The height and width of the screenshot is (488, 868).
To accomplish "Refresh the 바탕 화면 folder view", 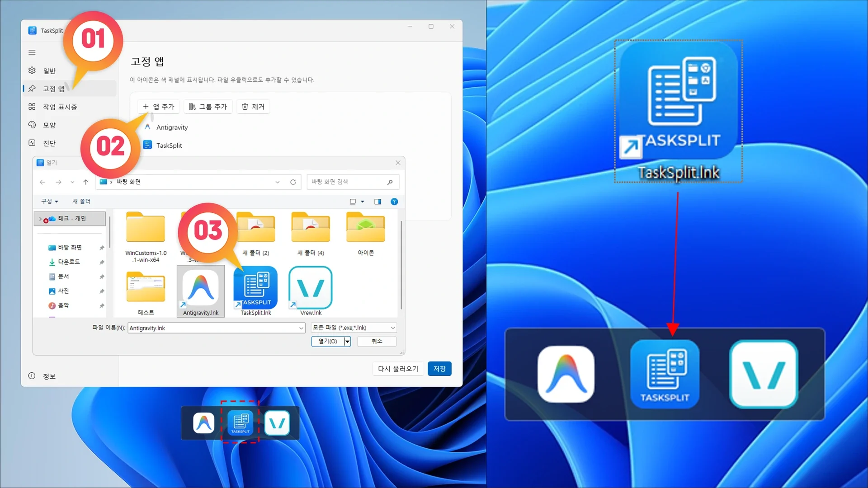I will [293, 182].
